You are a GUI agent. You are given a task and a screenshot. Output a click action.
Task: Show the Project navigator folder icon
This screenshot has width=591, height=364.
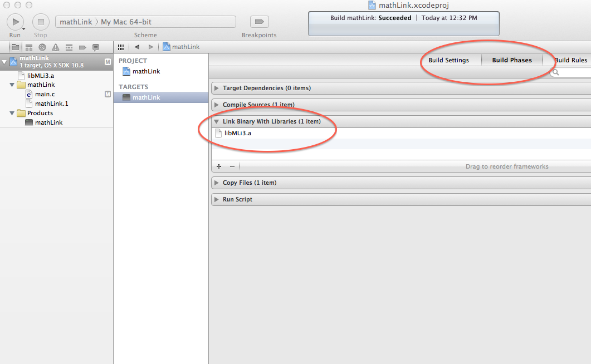coord(16,47)
